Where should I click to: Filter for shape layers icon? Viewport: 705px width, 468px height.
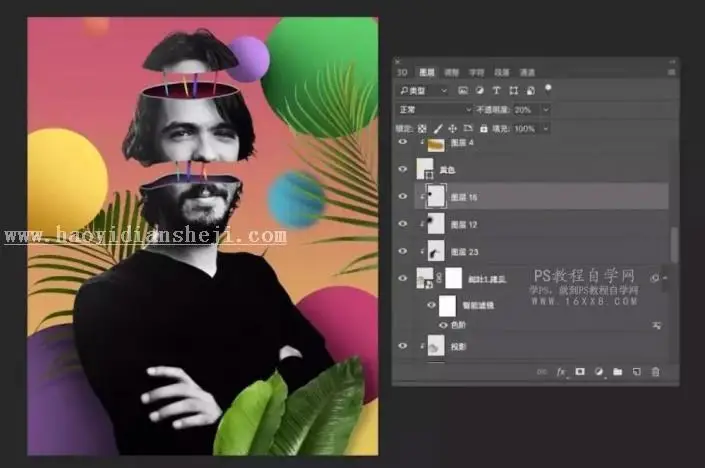[x=513, y=90]
